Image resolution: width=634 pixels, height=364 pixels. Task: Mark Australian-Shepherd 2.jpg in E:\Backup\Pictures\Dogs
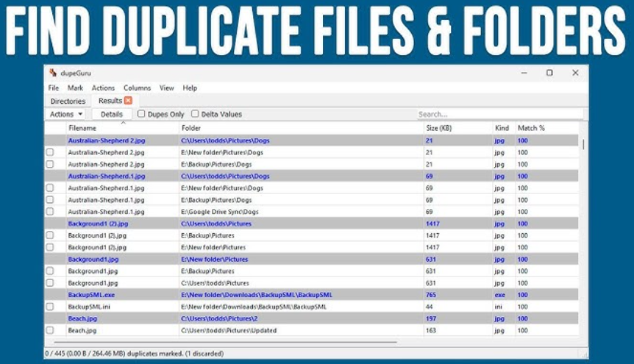click(50, 164)
